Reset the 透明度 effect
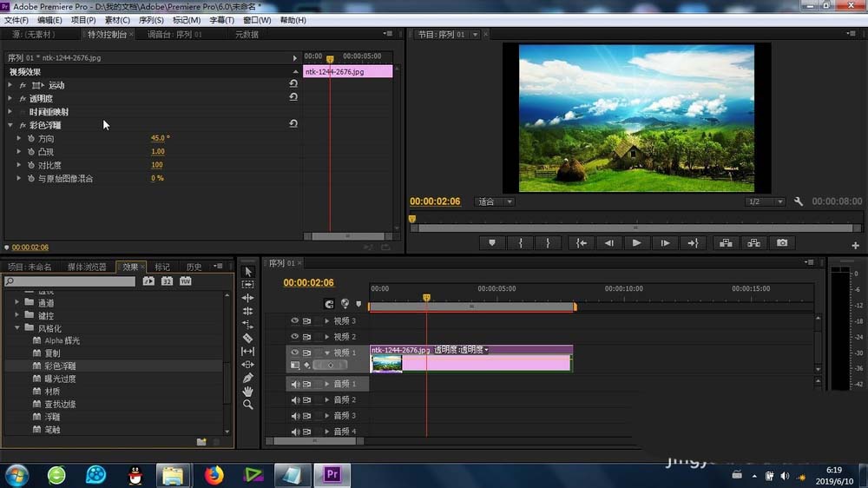Viewport: 868px width, 488px height. [x=293, y=97]
